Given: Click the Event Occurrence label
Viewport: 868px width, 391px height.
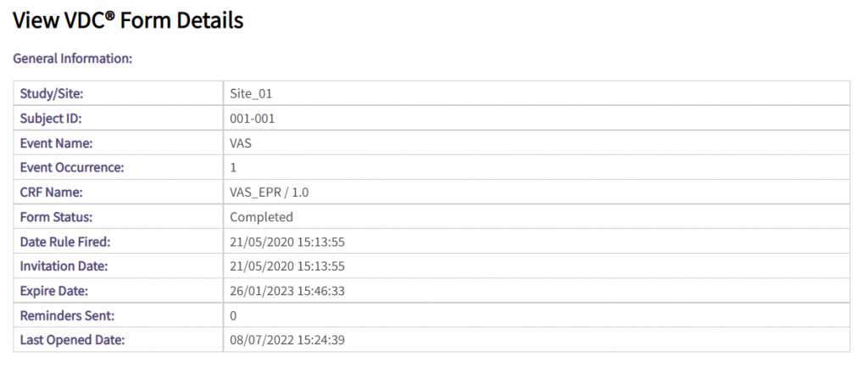Looking at the screenshot, I should click(x=72, y=168).
